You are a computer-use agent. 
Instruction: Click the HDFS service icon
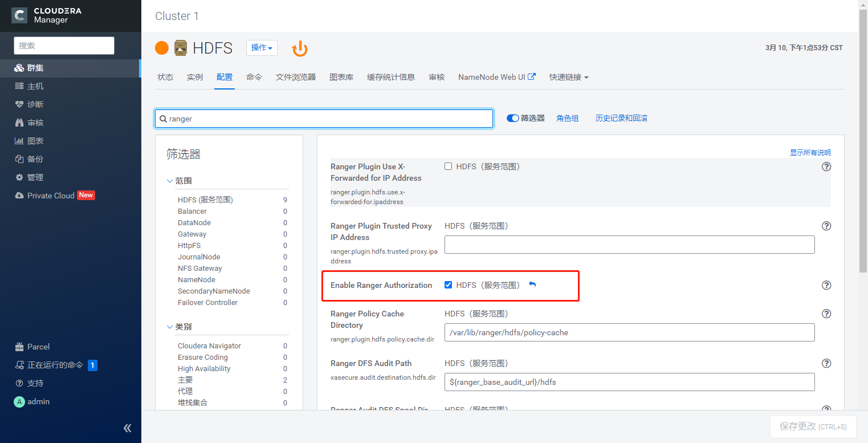pos(181,48)
